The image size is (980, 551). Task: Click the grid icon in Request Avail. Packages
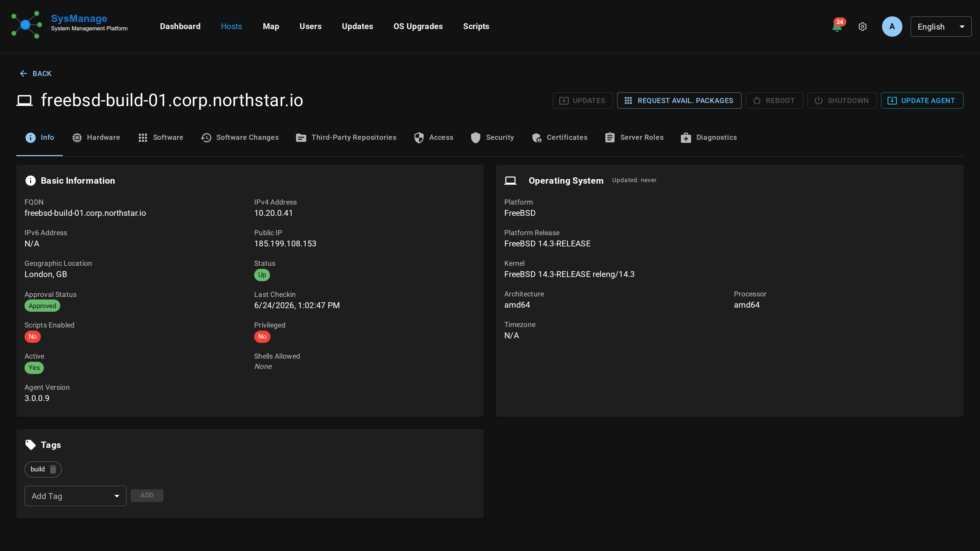click(629, 101)
